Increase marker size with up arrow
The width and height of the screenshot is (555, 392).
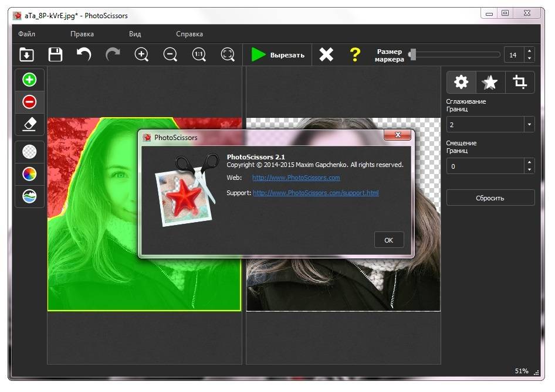[530, 51]
